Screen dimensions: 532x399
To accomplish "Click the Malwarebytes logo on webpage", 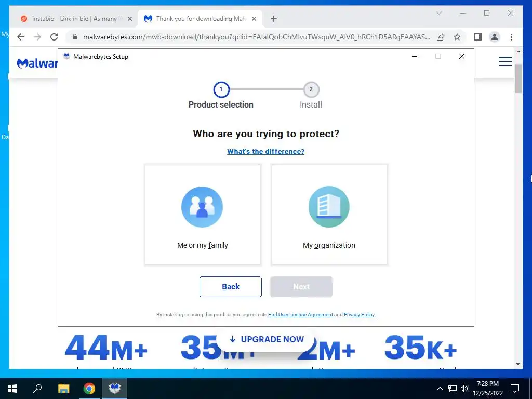I will 37,63.
